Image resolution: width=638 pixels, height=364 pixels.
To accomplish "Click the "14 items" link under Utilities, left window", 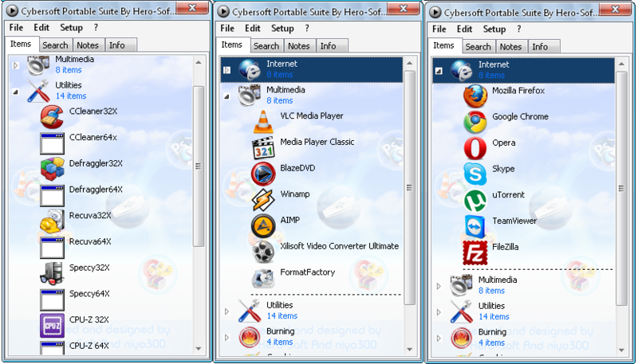I will click(x=71, y=96).
